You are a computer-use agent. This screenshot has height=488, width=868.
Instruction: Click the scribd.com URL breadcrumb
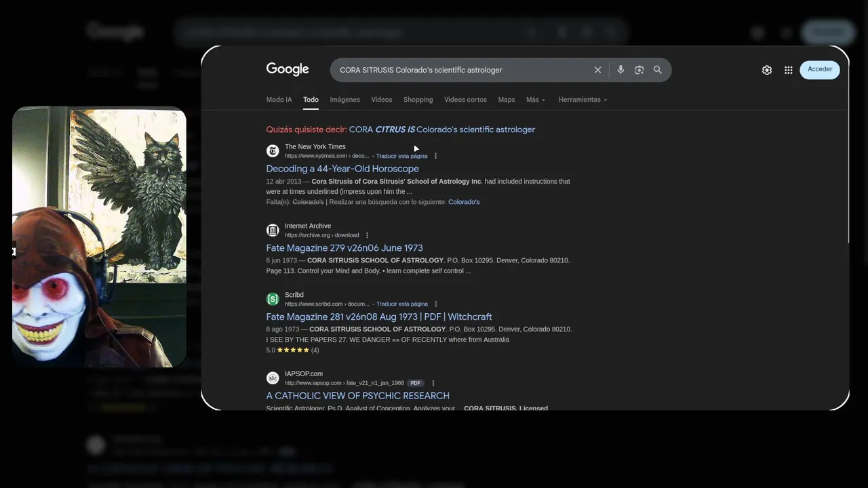point(327,304)
